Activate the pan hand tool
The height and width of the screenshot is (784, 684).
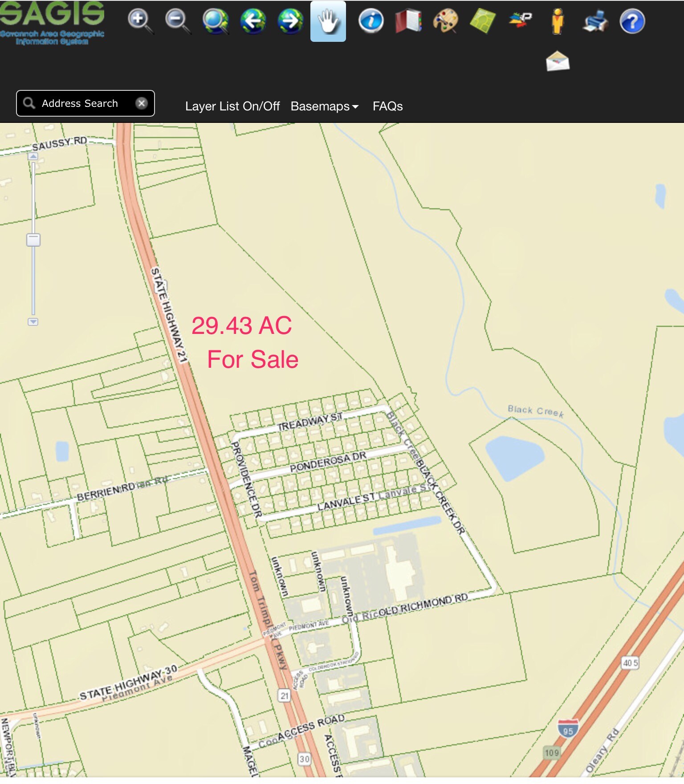[x=328, y=21]
